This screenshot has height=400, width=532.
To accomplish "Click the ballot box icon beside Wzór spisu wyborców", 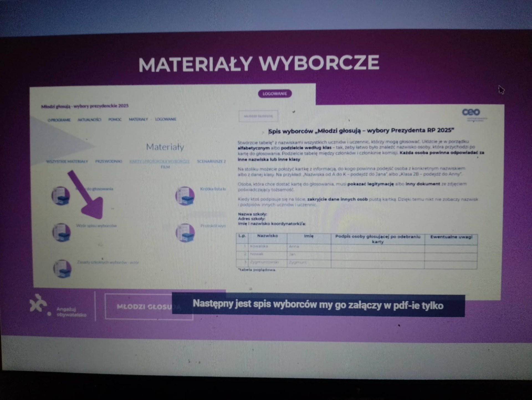I will pos(62,233).
